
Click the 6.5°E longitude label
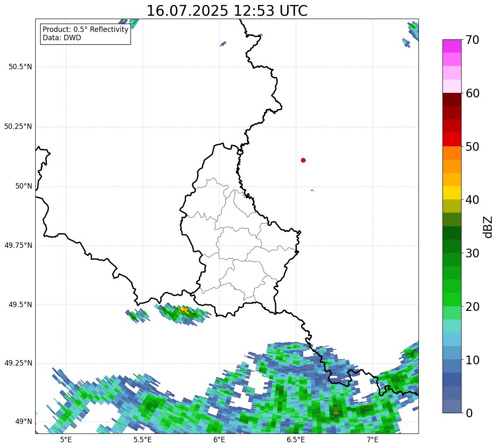(x=296, y=440)
